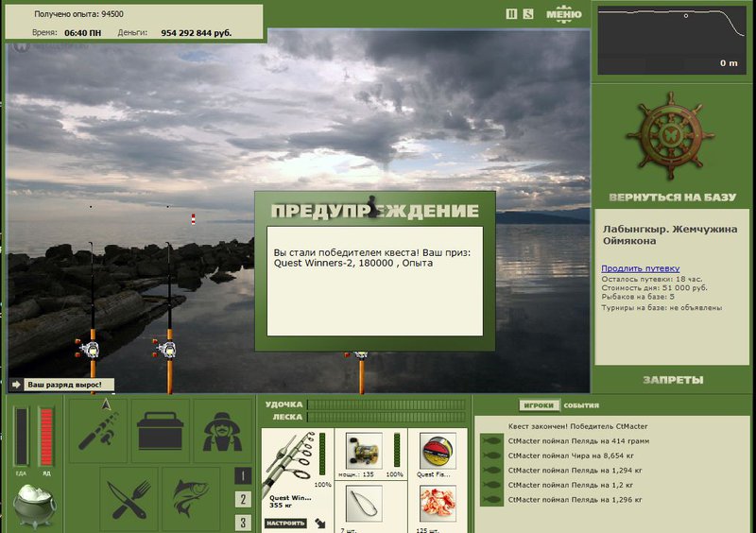Select the Quest Fis... line spool
Screen dimensions: 756x533
[x=438, y=451]
